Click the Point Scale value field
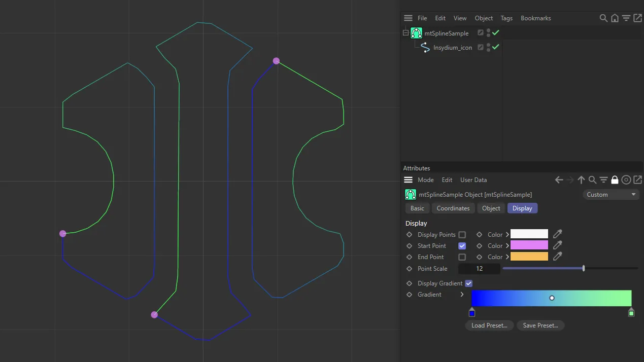Image resolution: width=644 pixels, height=362 pixels. [x=479, y=268]
